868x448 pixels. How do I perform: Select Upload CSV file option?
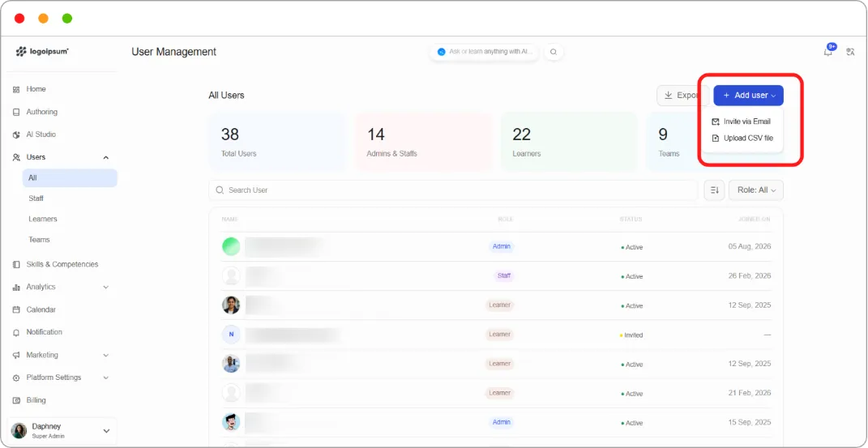coord(742,139)
